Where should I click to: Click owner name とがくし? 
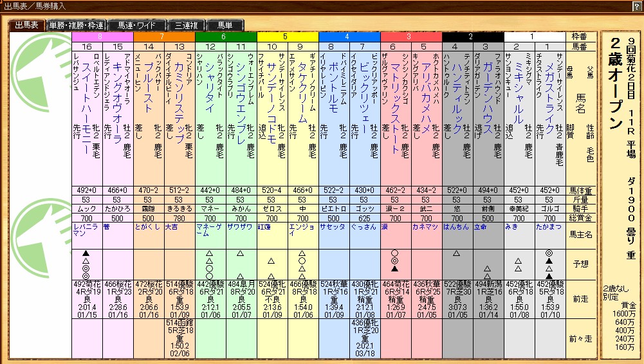point(147,227)
